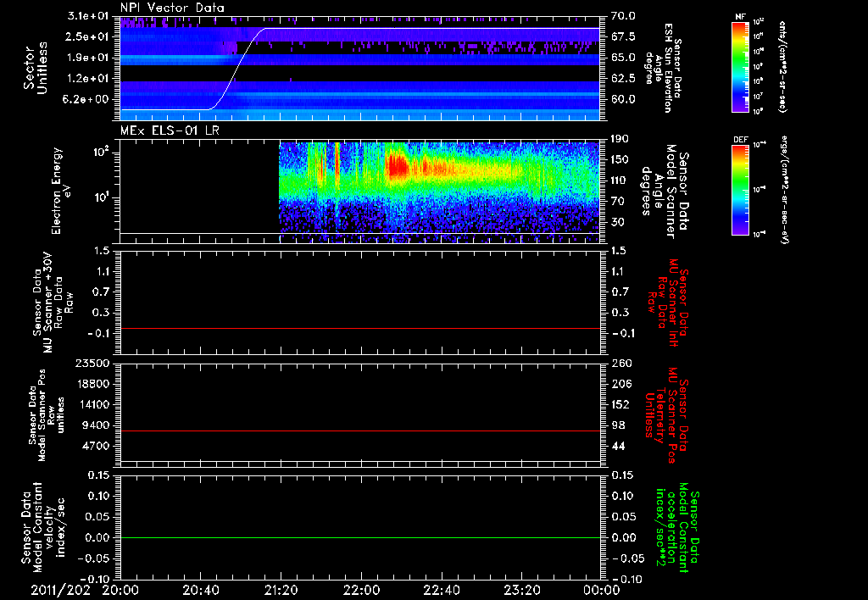Click the 'ESH Sun Elevation Angle' axis label
Viewport: 868px width, 600px height.
tap(663, 68)
